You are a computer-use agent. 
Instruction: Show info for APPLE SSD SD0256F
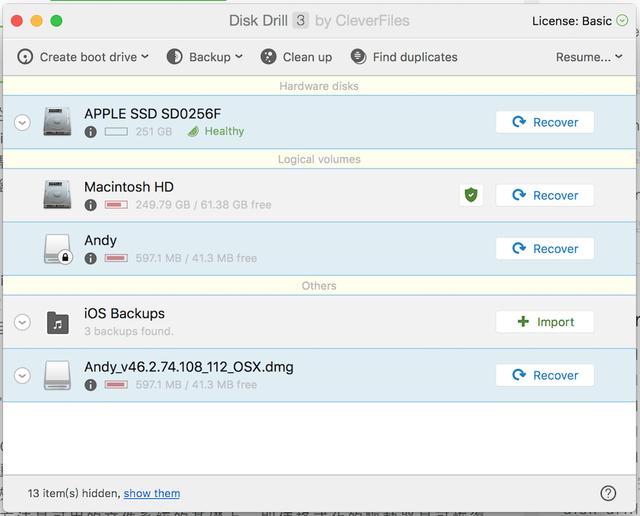91,132
